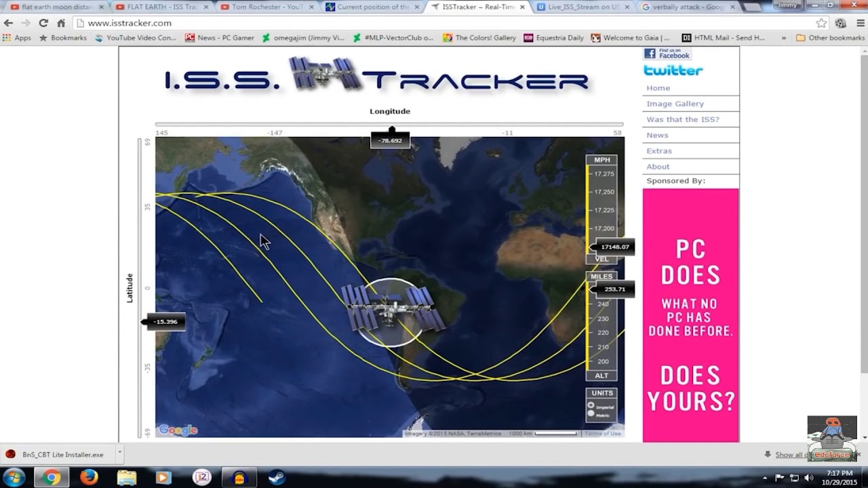
Task: Open the round white taskbar app icon
Action: 201,477
